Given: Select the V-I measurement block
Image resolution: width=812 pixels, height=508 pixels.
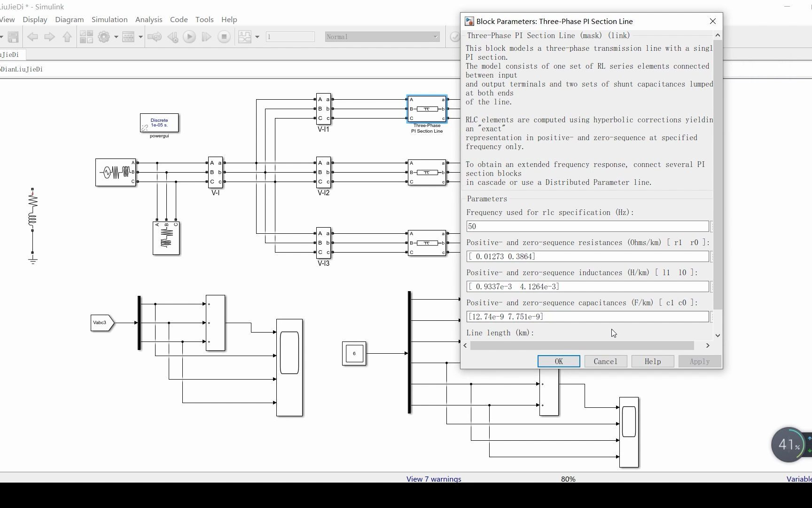Looking at the screenshot, I should point(216,172).
